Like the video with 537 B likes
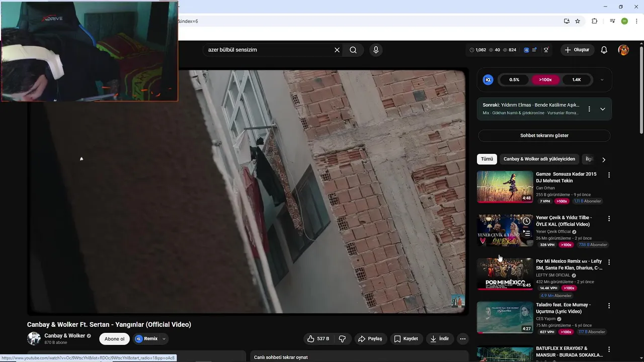The height and width of the screenshot is (362, 644). point(318,339)
